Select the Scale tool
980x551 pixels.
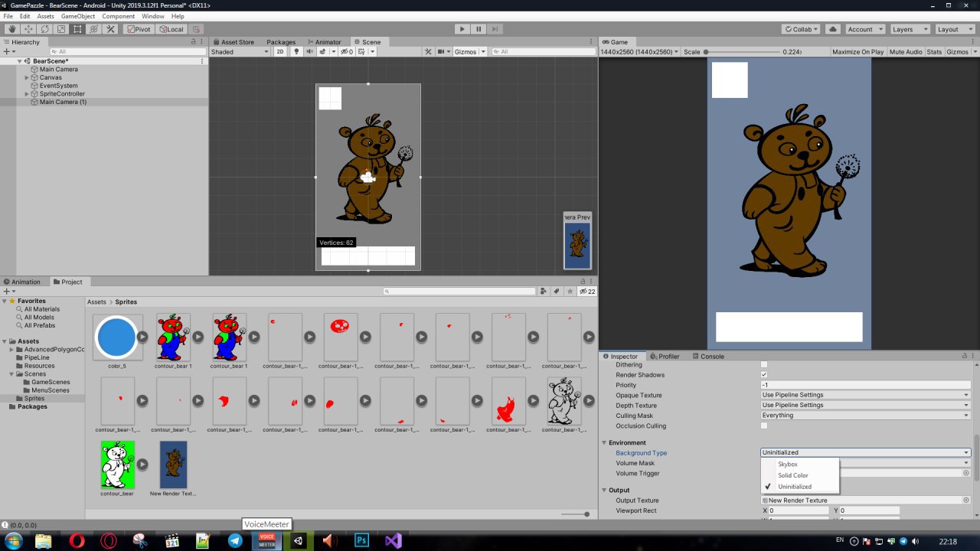coord(61,29)
